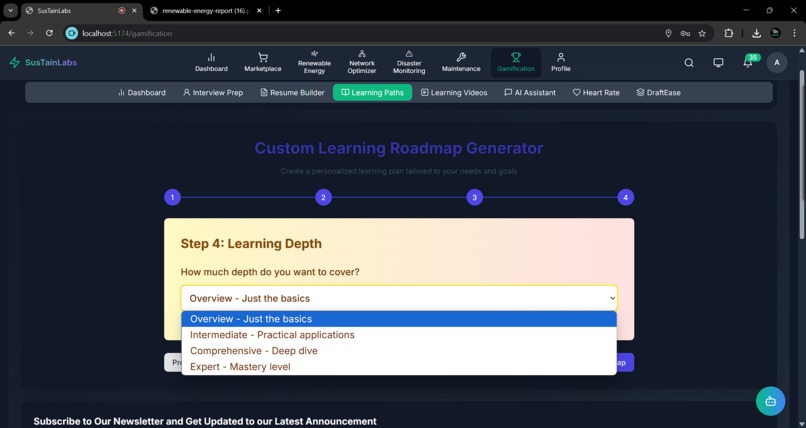Screen dimensions: 806x428
Task: Select the Gamification trophy nav item
Action: tap(516, 63)
